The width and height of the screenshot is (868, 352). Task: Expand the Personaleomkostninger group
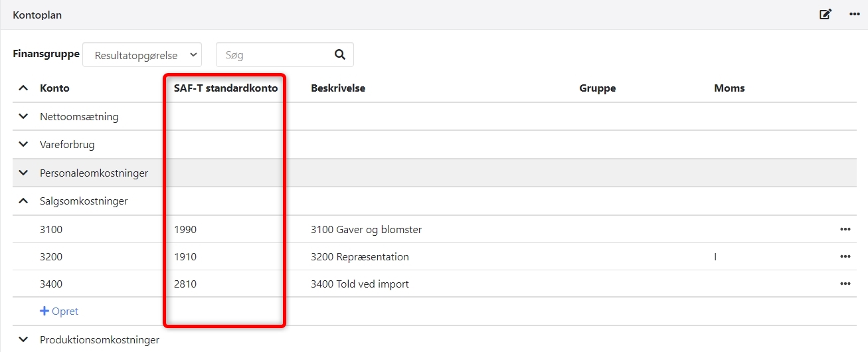point(24,173)
